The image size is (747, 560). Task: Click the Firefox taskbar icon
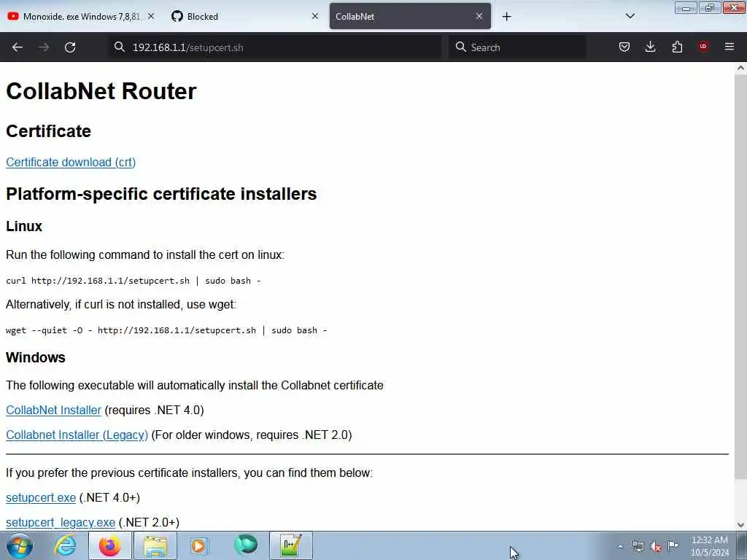(x=109, y=545)
